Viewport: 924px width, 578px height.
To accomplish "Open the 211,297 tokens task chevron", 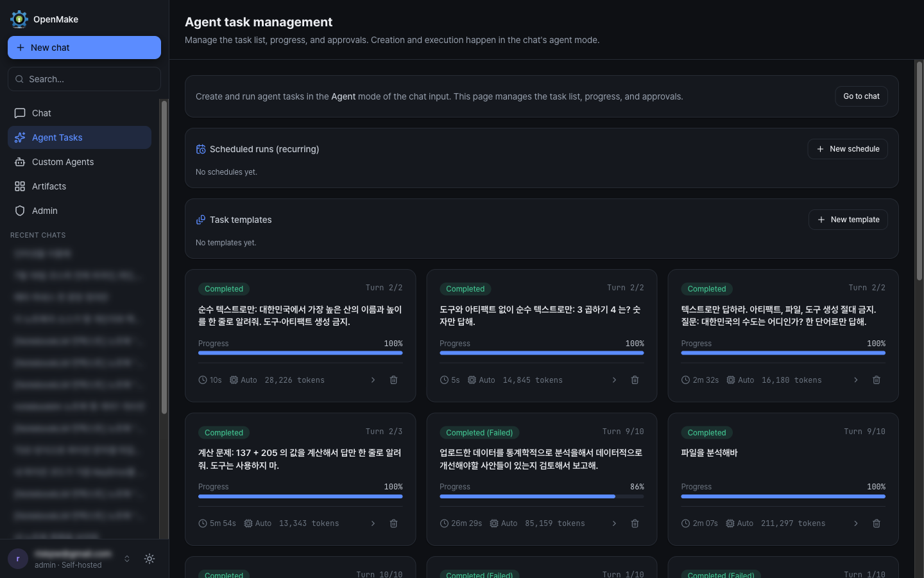I will 855,523.
